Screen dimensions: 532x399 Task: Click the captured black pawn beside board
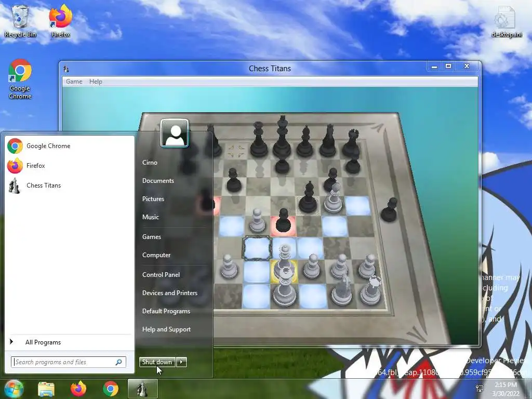[x=389, y=210]
